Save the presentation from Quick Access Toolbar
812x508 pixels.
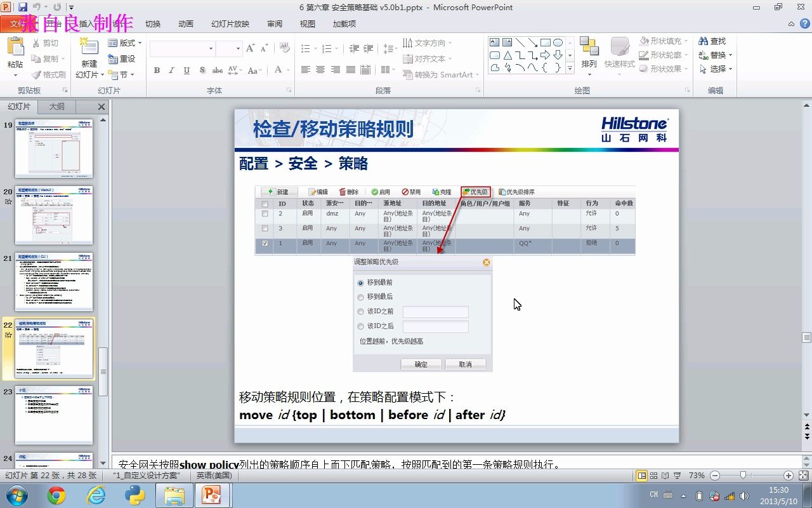[x=23, y=7]
